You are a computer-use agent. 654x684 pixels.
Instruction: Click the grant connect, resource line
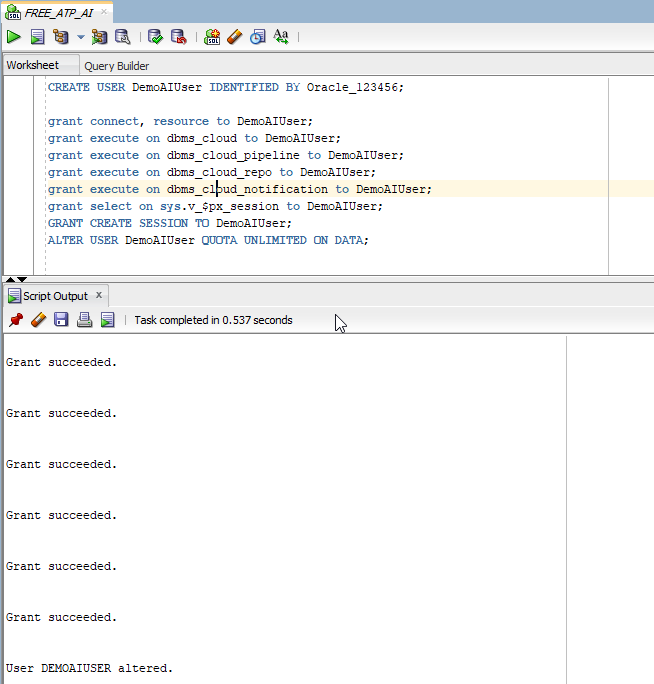point(180,121)
